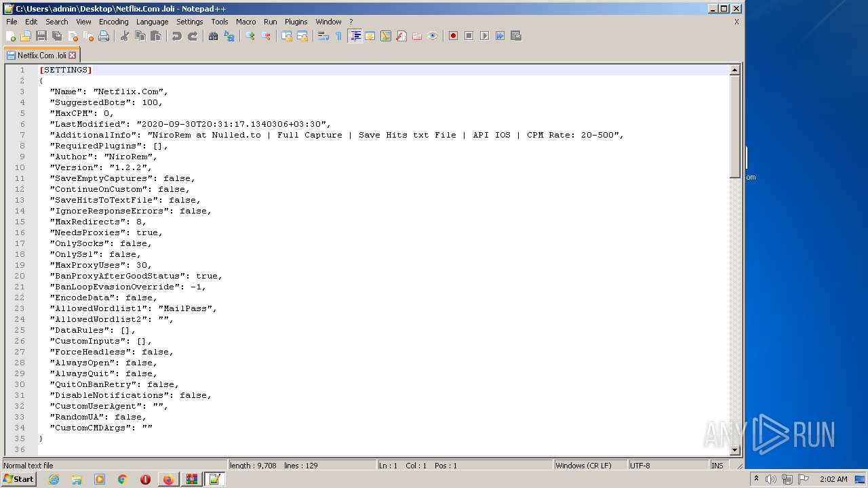Click the Open file toolbar icon
Screen dimensions: 868x488
coord(26,36)
